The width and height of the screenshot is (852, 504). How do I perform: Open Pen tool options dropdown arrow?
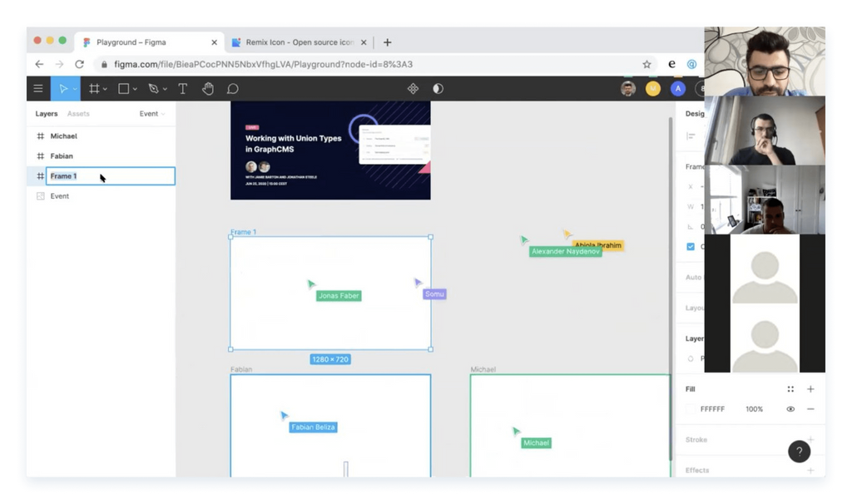pos(165,89)
